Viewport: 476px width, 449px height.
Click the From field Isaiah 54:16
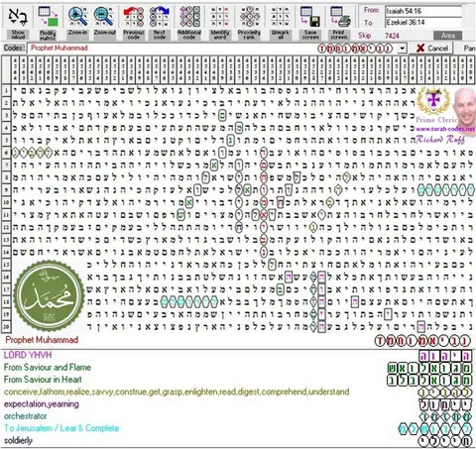tap(423, 11)
